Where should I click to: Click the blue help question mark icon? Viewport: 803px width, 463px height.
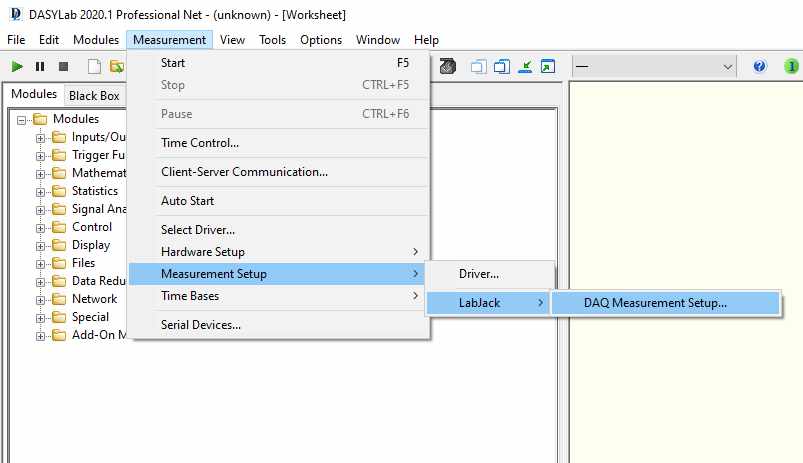pyautogui.click(x=760, y=67)
